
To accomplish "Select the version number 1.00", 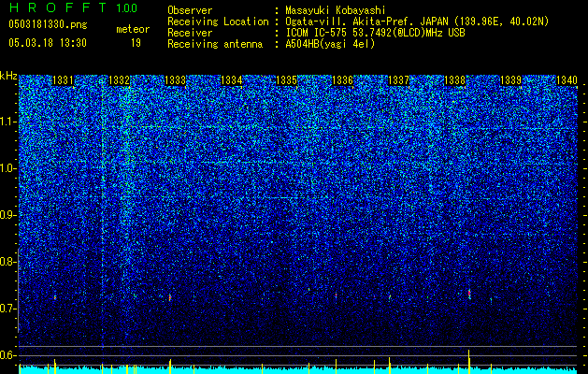I will click(x=127, y=8).
